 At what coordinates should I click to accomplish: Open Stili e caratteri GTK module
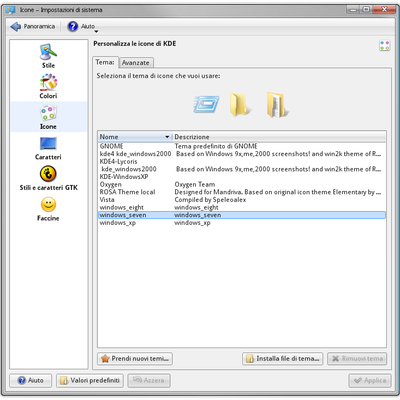tap(48, 178)
